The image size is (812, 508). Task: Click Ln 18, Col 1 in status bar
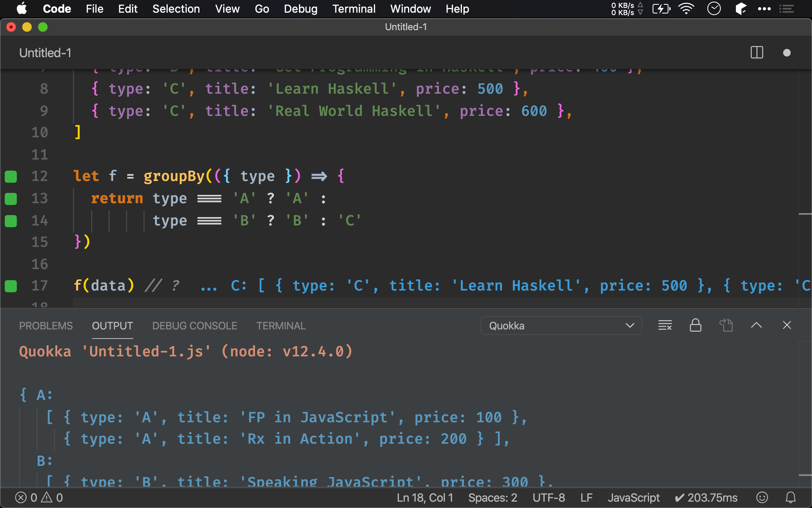(425, 498)
